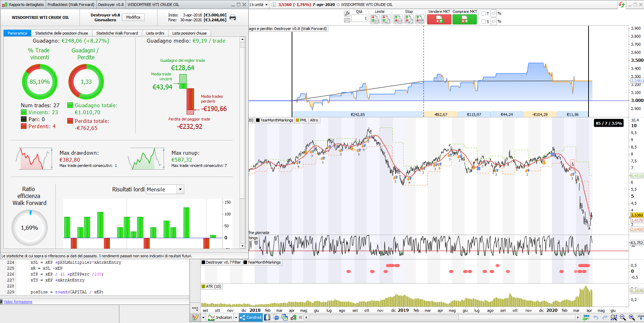The width and height of the screenshot is (644, 323).
Task: Open the trading settings wrench icon
Action: point(347,14)
